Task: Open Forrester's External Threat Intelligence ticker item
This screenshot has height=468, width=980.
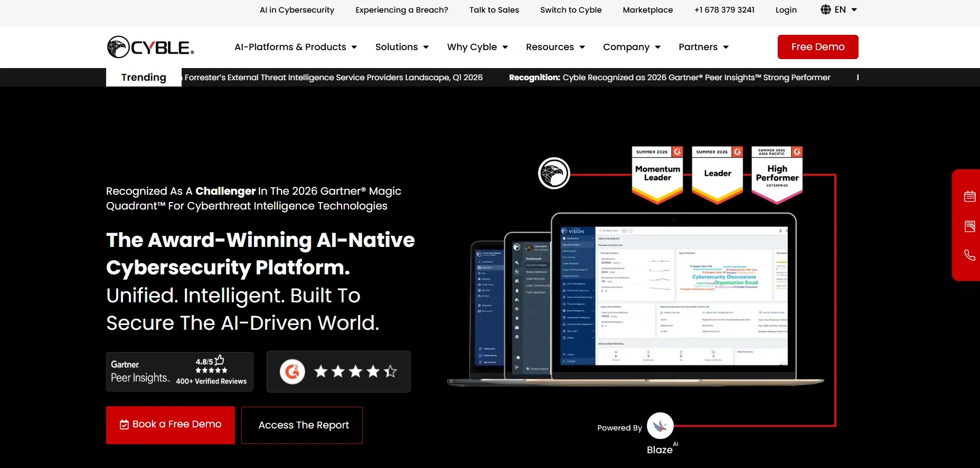Action: 333,78
